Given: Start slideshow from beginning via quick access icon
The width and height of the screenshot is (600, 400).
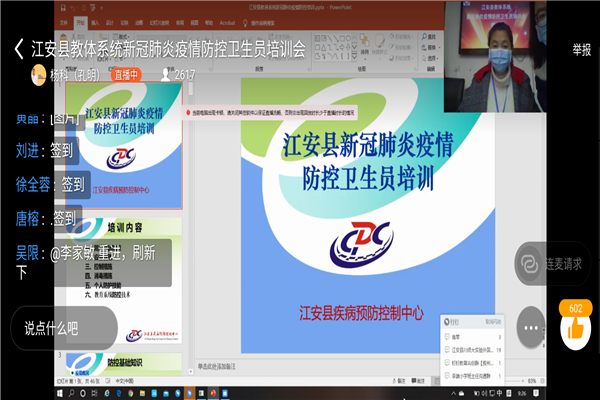Looking at the screenshot, I should pyautogui.click(x=93, y=8).
